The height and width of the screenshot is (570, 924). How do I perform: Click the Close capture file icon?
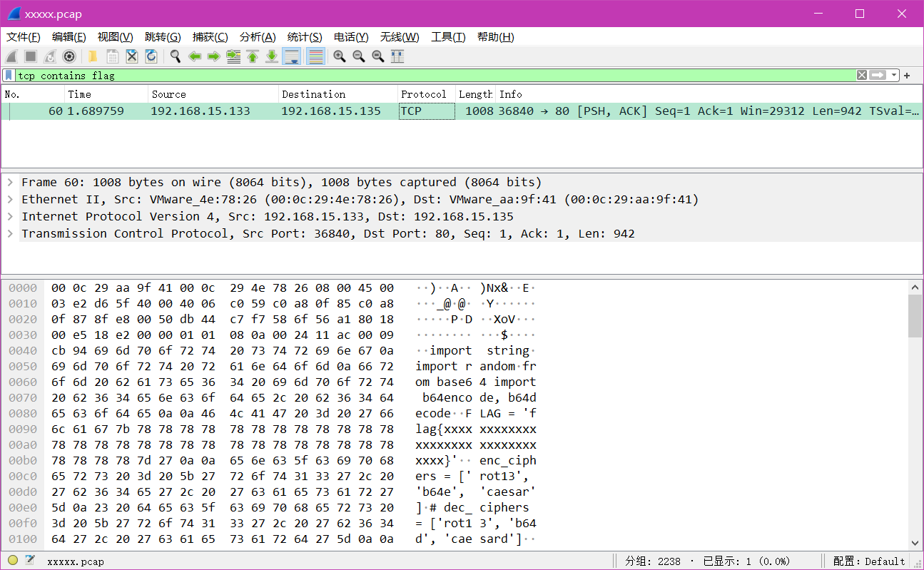pyautogui.click(x=132, y=56)
